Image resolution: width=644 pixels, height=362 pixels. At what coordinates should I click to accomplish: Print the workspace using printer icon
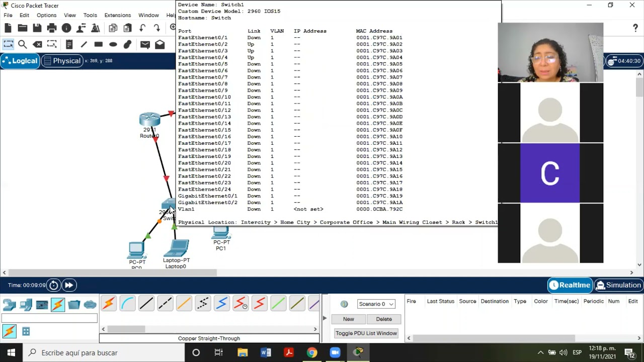pos(51,28)
